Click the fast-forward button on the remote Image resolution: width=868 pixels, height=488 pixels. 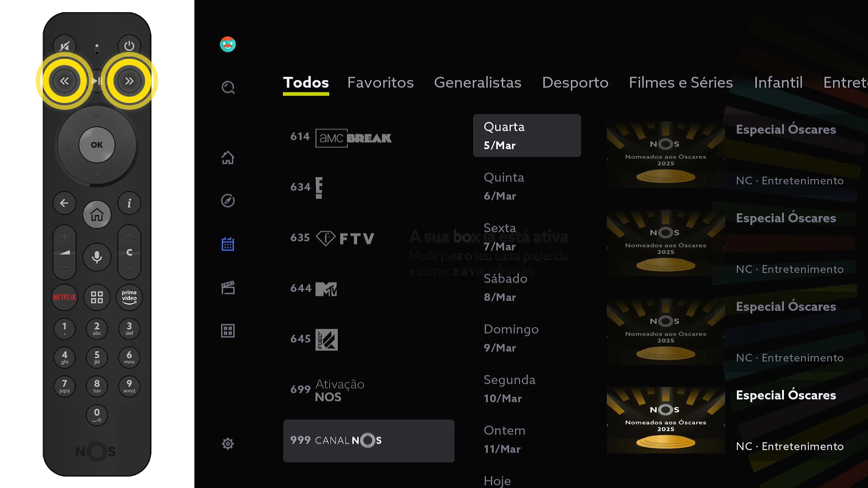coord(129,81)
